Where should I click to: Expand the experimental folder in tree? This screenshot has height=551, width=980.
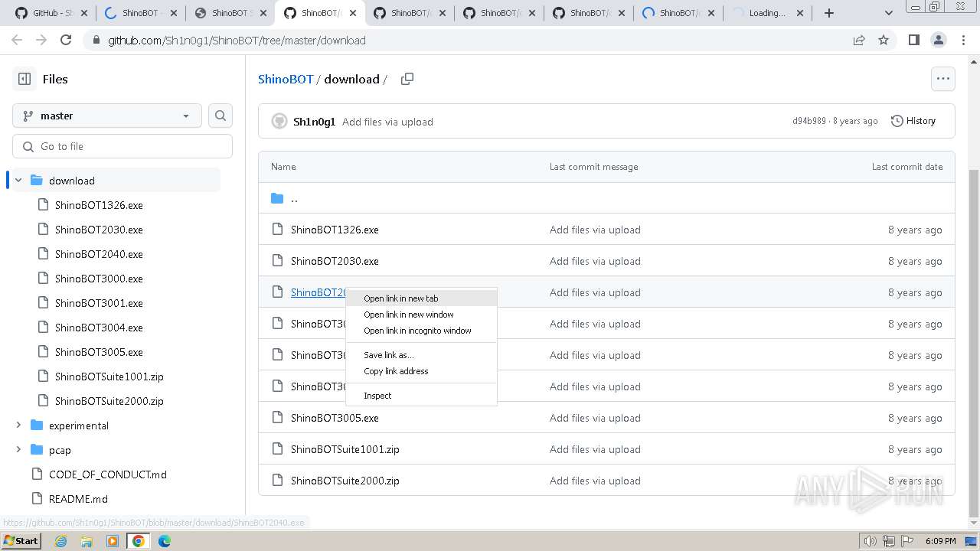(x=18, y=425)
